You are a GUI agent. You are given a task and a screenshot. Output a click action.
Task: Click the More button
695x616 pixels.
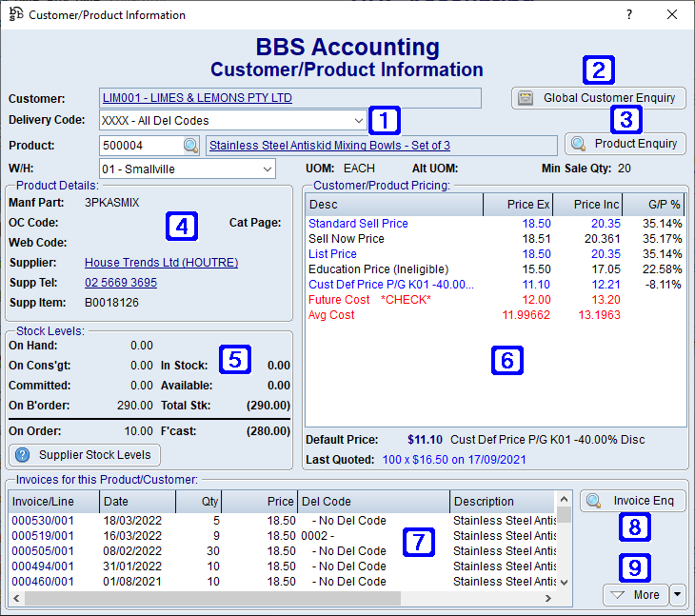point(635,594)
